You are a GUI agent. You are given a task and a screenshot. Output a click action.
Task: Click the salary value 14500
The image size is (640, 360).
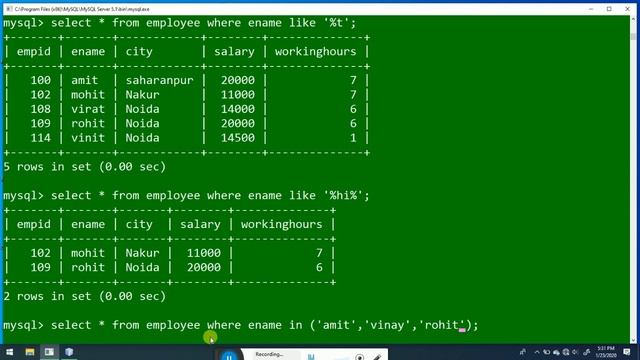pyautogui.click(x=238, y=138)
